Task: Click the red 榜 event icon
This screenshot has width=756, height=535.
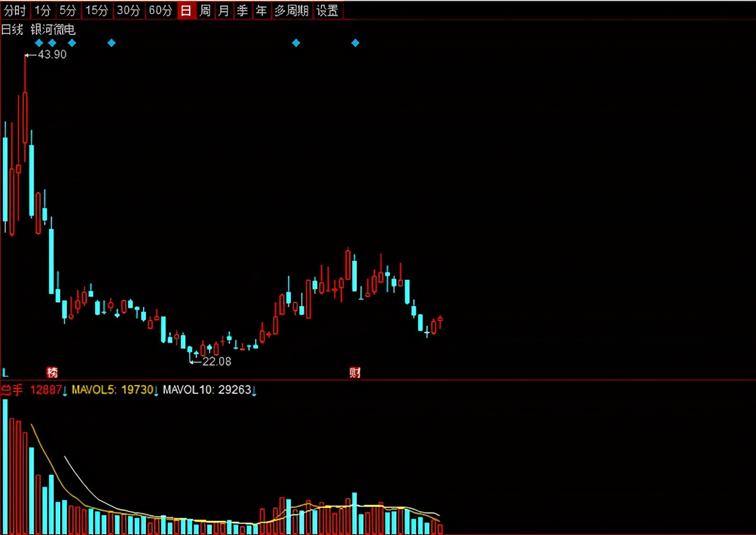Action: (53, 372)
